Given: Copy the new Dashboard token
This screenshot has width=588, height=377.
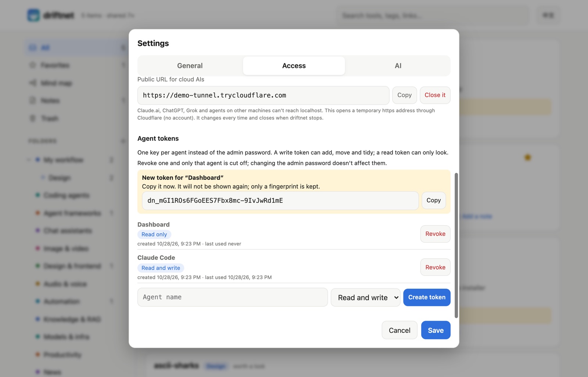Looking at the screenshot, I should (434, 200).
